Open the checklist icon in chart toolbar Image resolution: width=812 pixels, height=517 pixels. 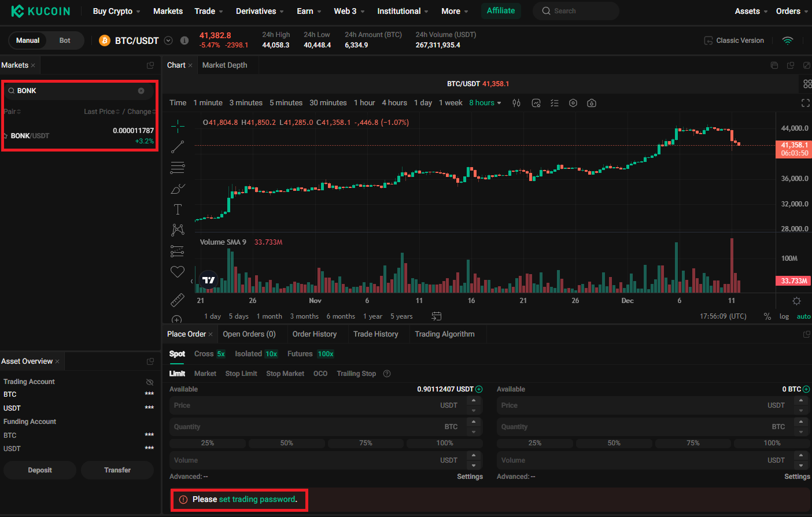tap(555, 103)
